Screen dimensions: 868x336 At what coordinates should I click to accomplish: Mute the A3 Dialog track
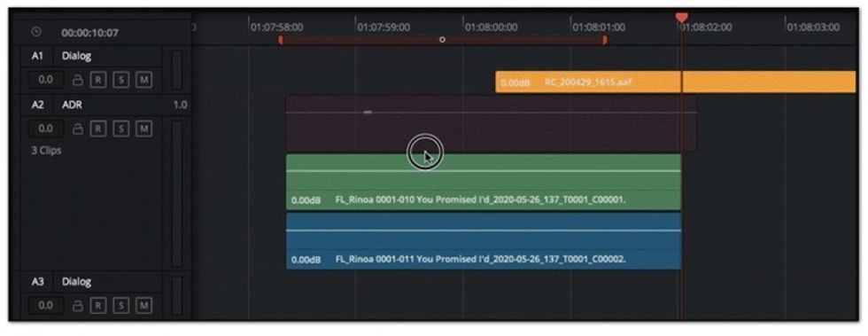coord(143,306)
